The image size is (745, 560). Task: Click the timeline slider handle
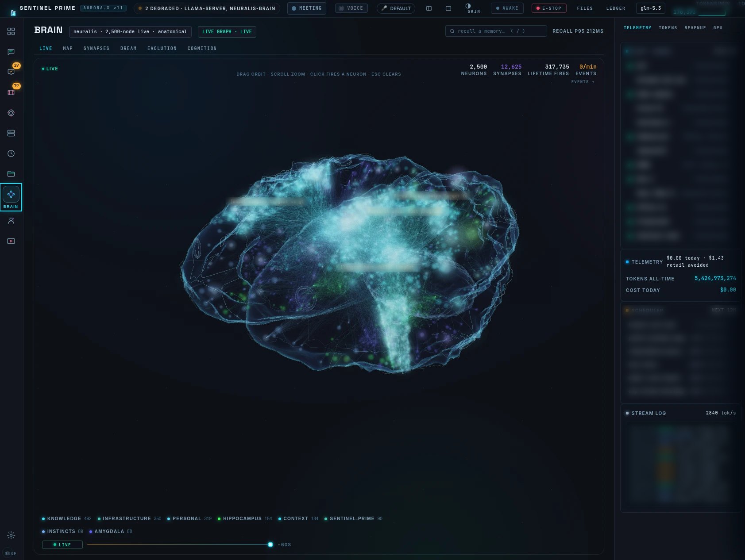[270, 545]
